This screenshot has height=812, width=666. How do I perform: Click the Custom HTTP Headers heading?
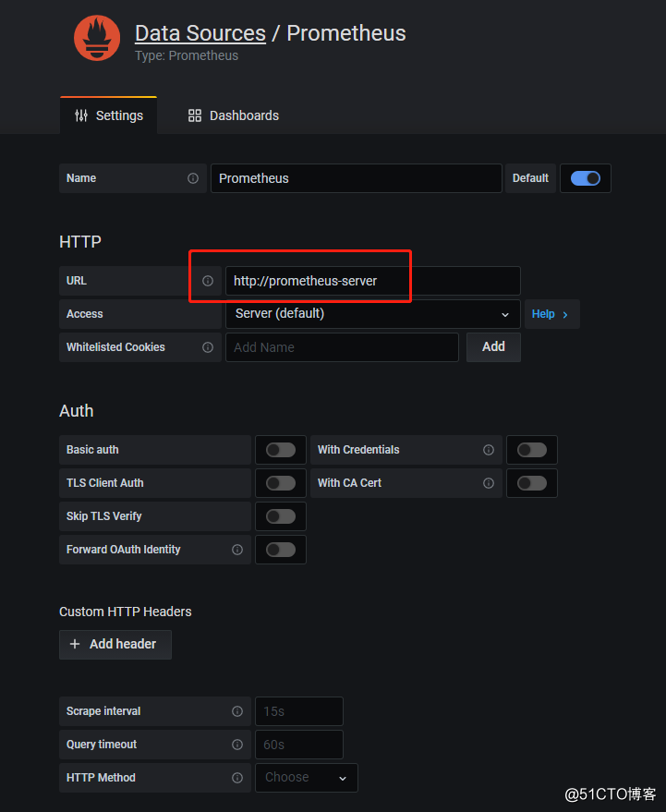click(x=126, y=612)
